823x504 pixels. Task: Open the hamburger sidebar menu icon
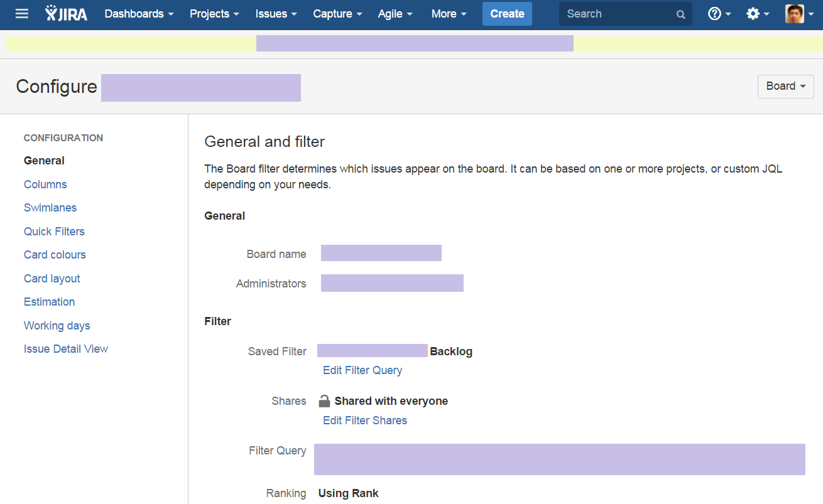[22, 14]
